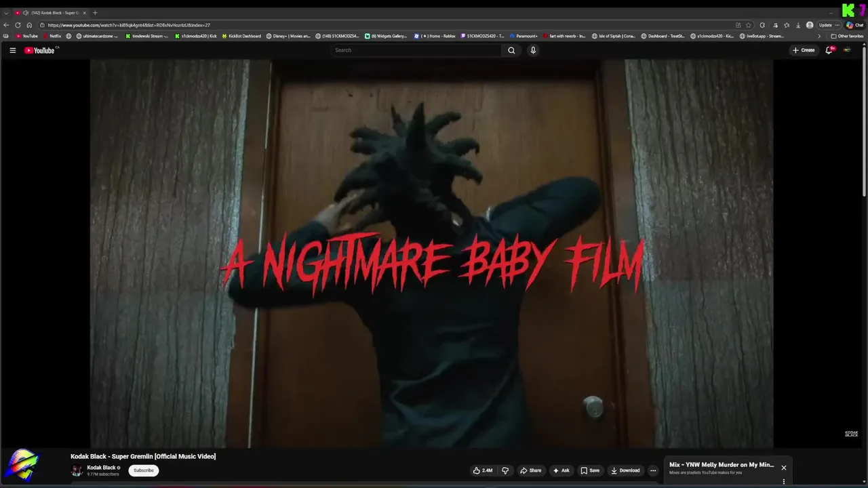Focus the YouTube search field

pos(416,50)
